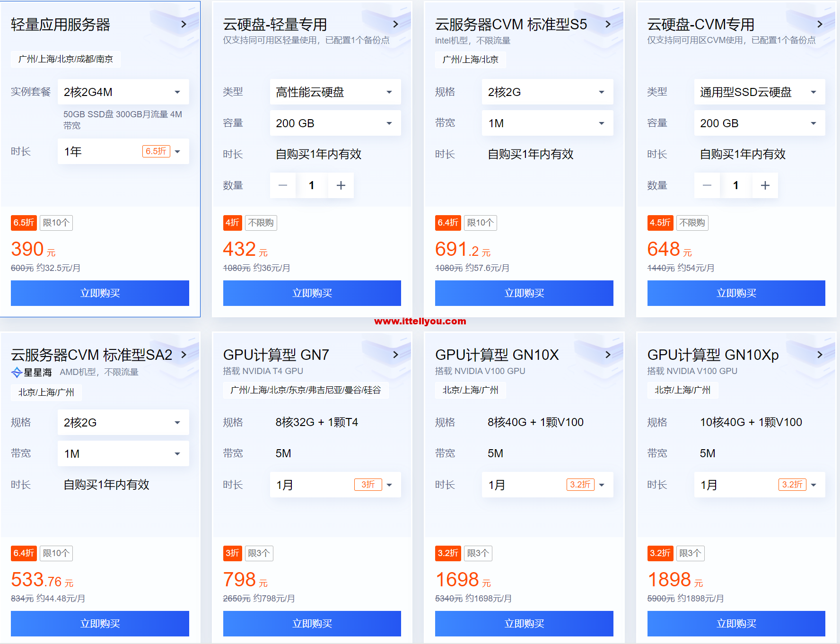Click the 云服务器CVM 标准型SA2 title
840x644 pixels.
(x=92, y=355)
